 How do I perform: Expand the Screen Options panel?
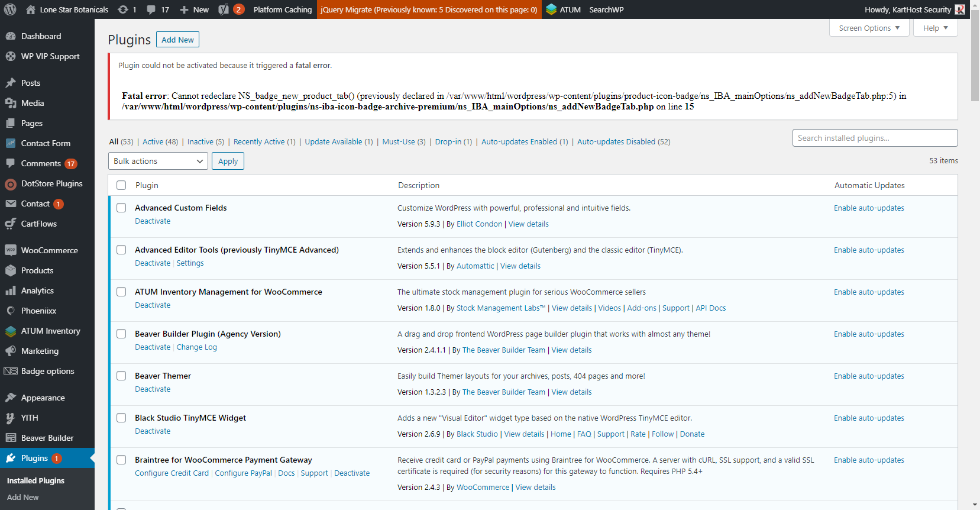(869, 28)
